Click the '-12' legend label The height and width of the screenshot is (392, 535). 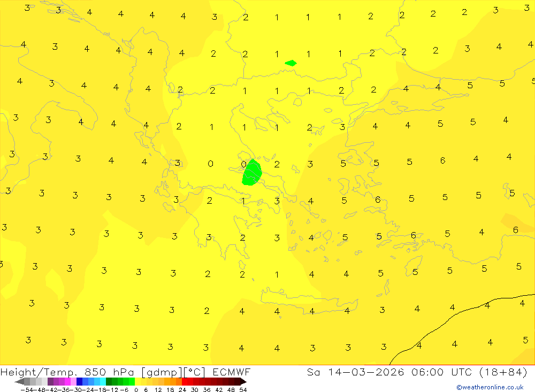(x=112, y=390)
